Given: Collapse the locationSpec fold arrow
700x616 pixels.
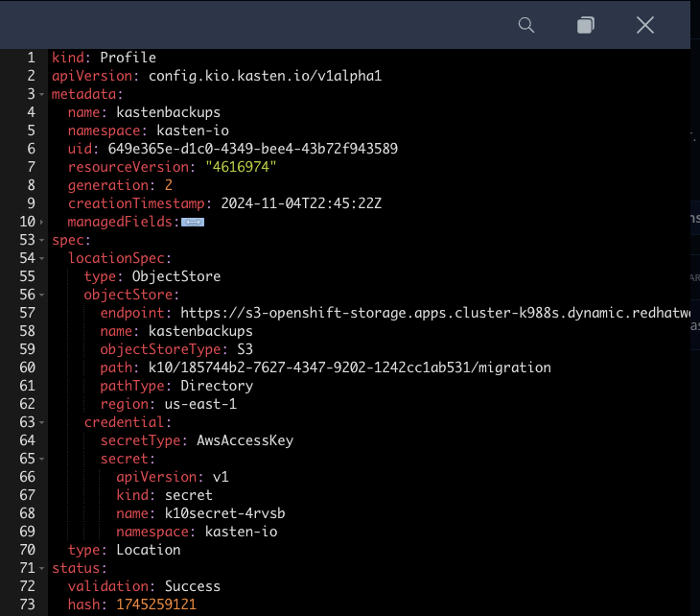Looking at the screenshot, I should pos(41,258).
